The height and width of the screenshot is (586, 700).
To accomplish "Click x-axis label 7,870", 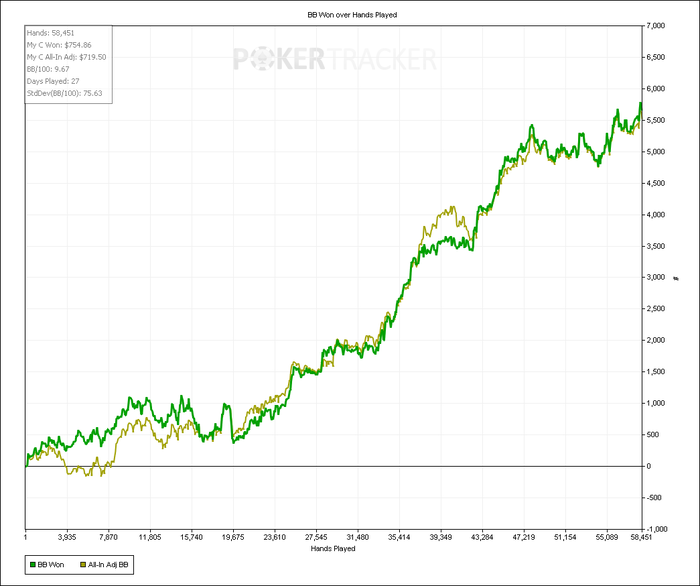I will [x=108, y=537].
